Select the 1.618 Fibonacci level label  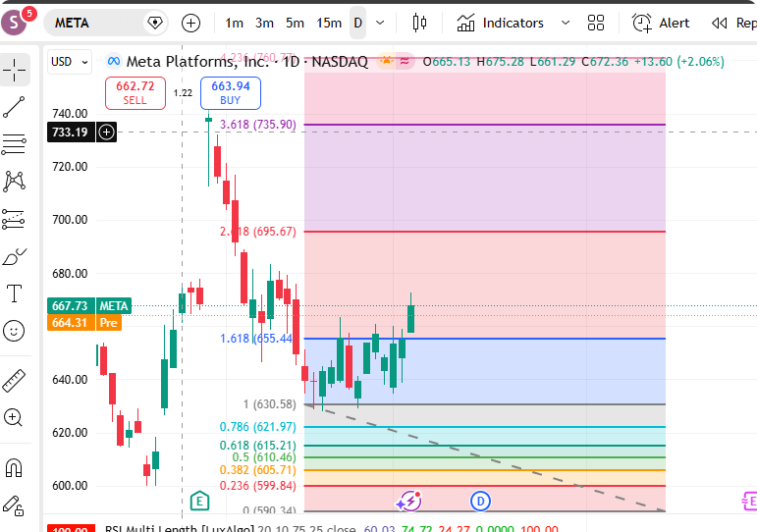[256, 339]
